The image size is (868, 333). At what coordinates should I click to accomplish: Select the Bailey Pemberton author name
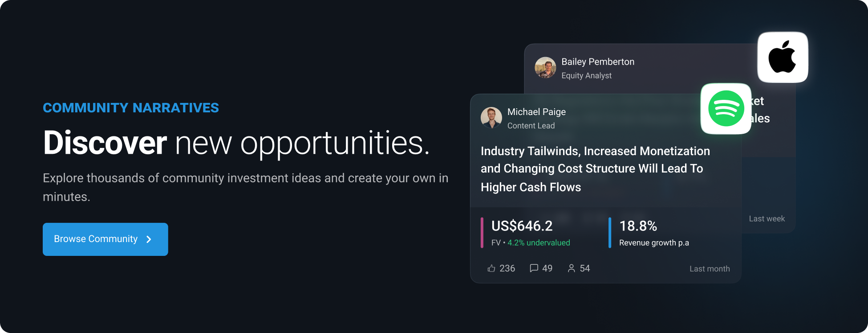598,62
